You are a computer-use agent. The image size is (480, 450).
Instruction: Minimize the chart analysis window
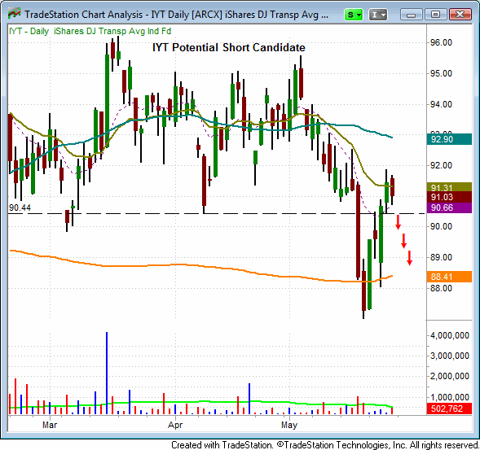pos(411,15)
